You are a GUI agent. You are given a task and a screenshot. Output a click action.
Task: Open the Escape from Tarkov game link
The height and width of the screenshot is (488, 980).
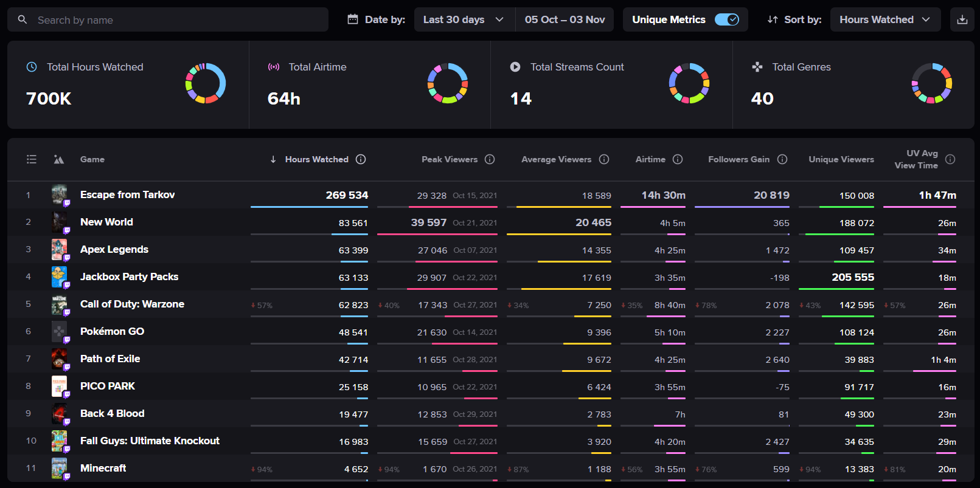(x=127, y=194)
